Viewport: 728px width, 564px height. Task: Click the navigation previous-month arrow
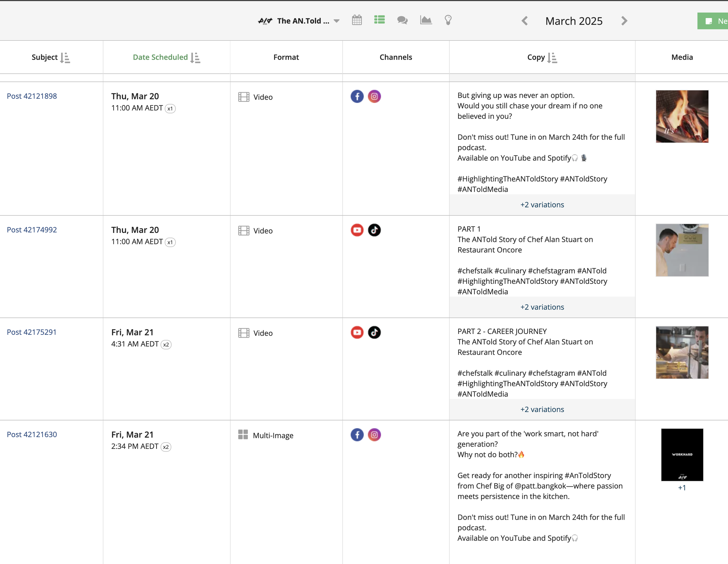point(525,21)
